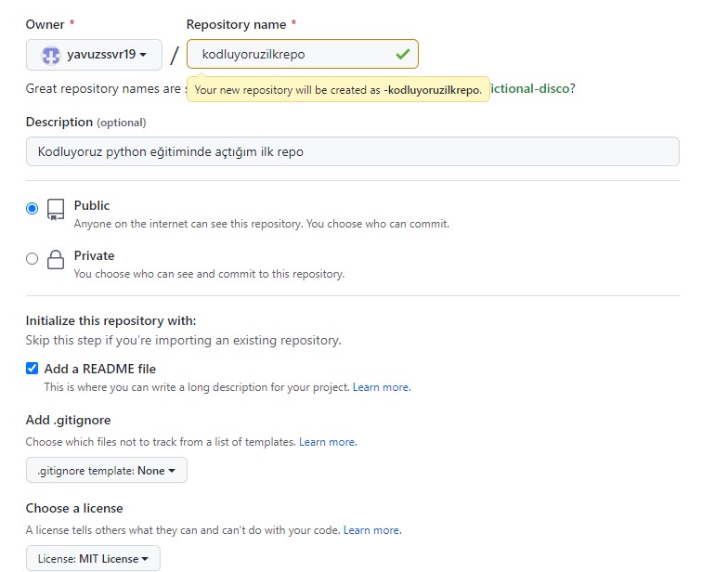Click the Public label text
728x572 pixels.
pos(91,205)
